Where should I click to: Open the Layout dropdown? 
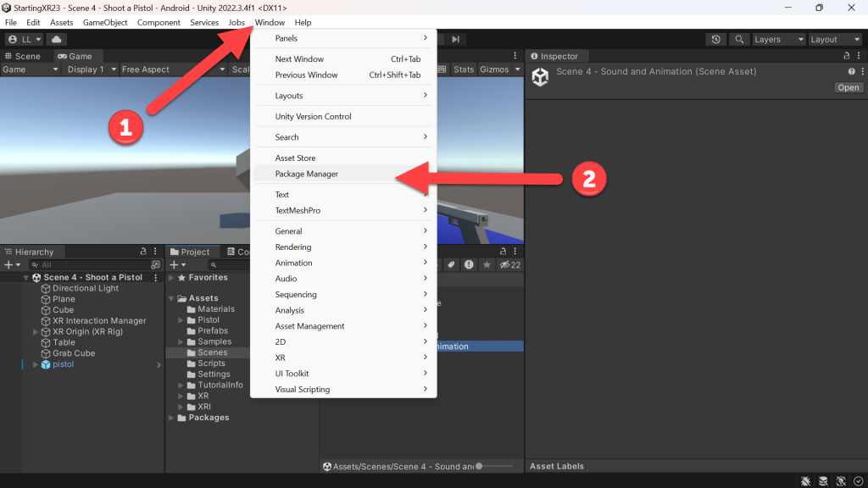835,39
